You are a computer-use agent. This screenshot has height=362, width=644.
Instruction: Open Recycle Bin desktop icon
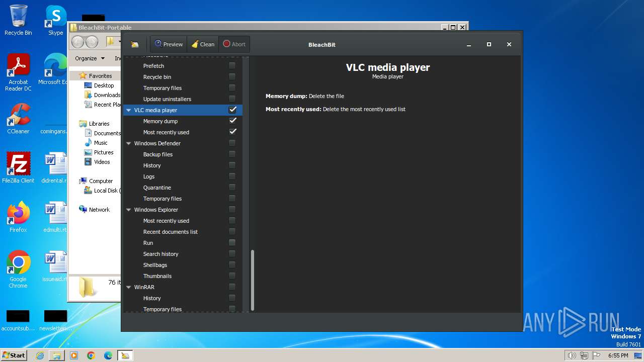point(18,20)
